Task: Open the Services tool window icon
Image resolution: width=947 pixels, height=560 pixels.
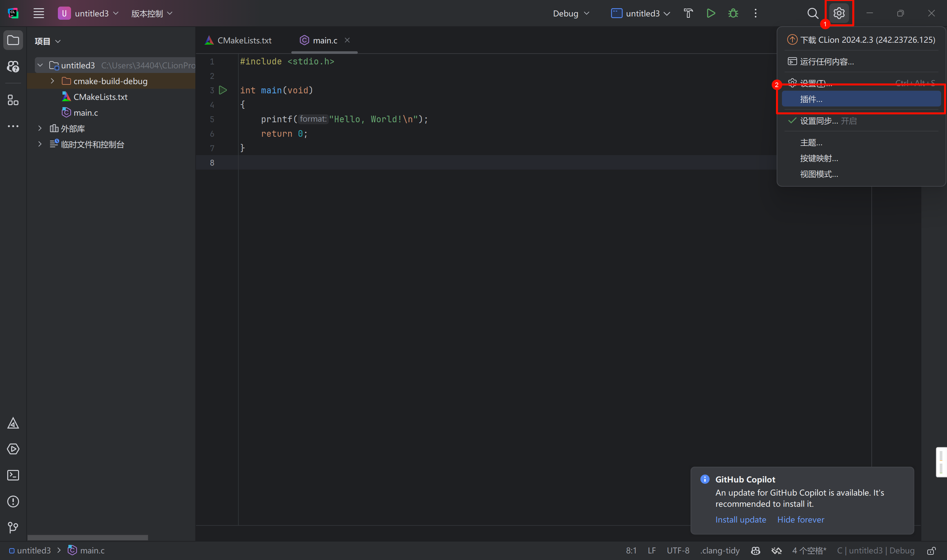Action: coord(13,449)
